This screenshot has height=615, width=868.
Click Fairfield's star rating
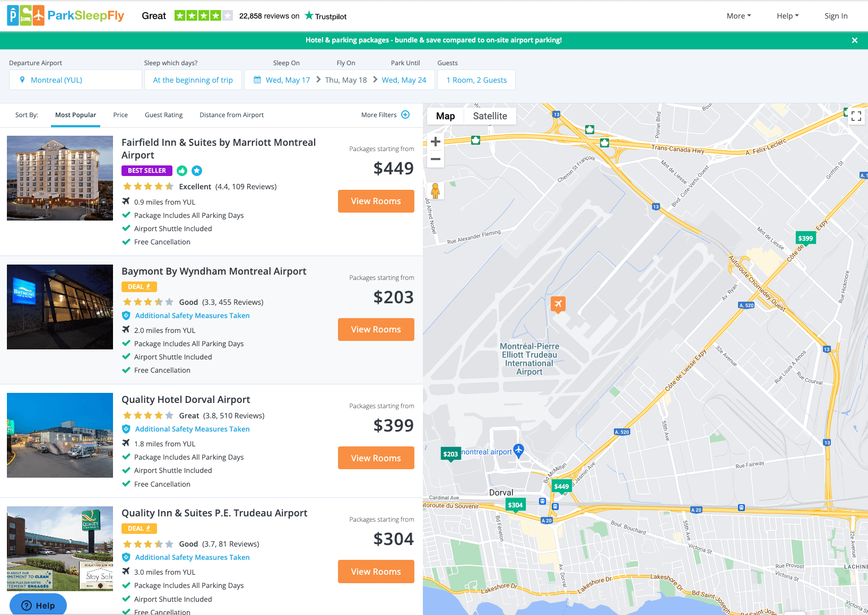click(x=148, y=187)
